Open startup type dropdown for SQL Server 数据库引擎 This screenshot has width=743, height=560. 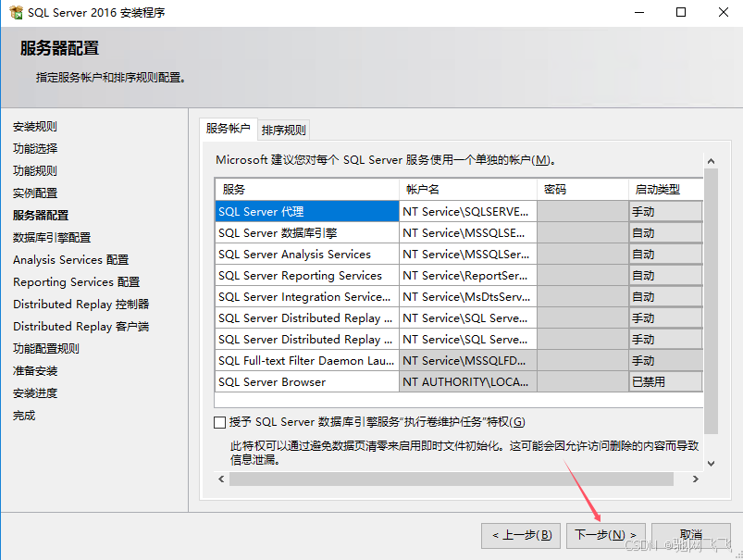[666, 233]
